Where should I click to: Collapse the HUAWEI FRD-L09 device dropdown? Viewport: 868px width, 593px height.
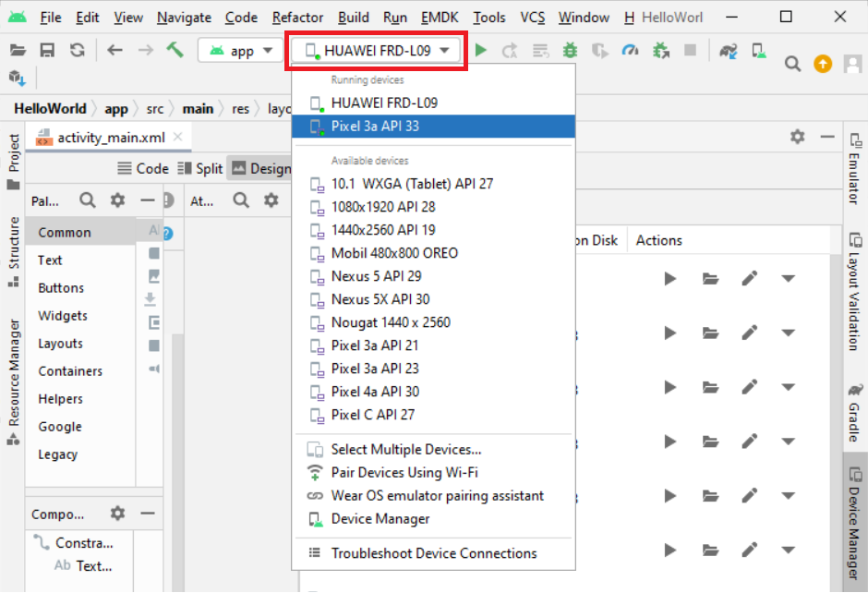click(x=379, y=51)
